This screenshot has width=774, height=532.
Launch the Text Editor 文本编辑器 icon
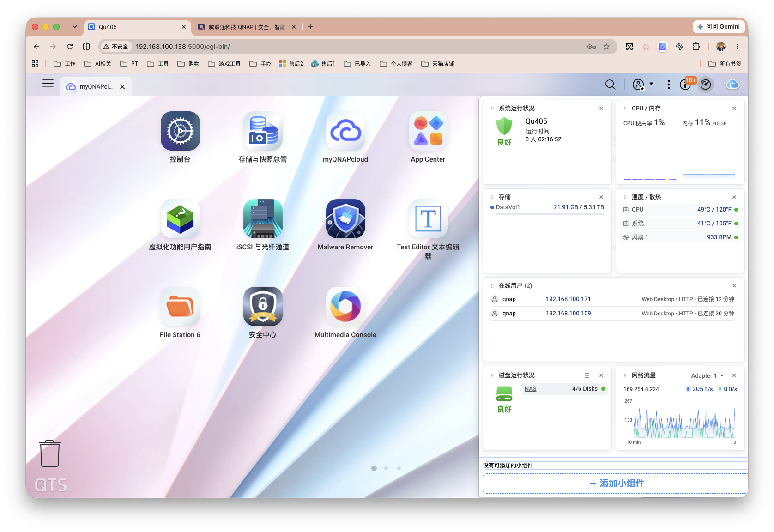tap(428, 219)
